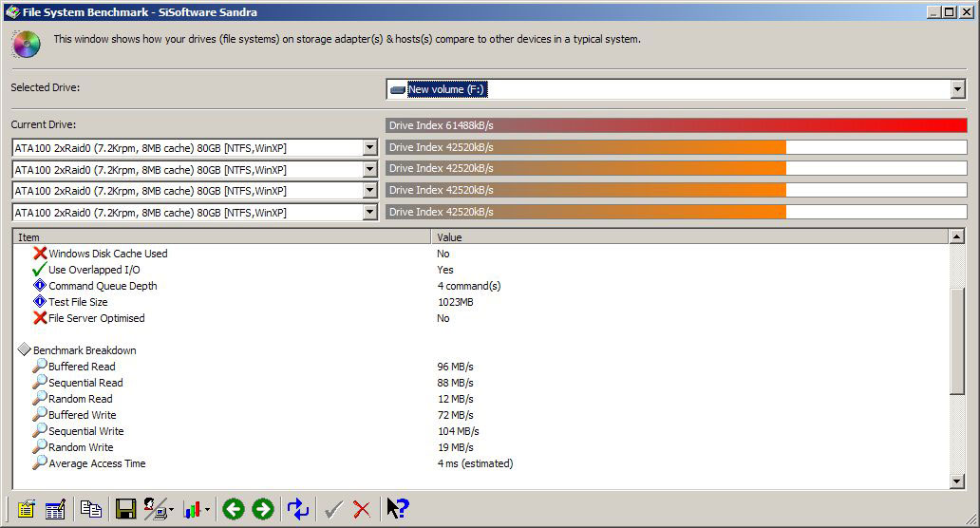Image resolution: width=980 pixels, height=528 pixels.
Task: Click the list scrollbar down arrow
Action: 957,481
